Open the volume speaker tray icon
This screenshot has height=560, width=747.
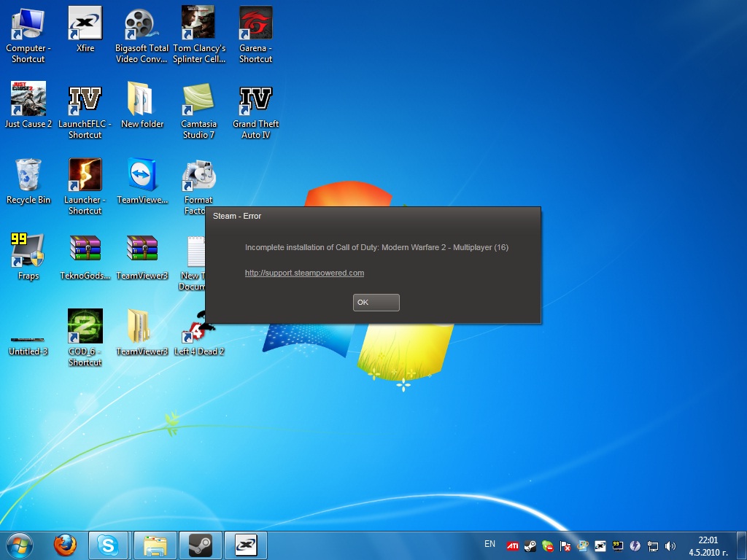(x=670, y=545)
